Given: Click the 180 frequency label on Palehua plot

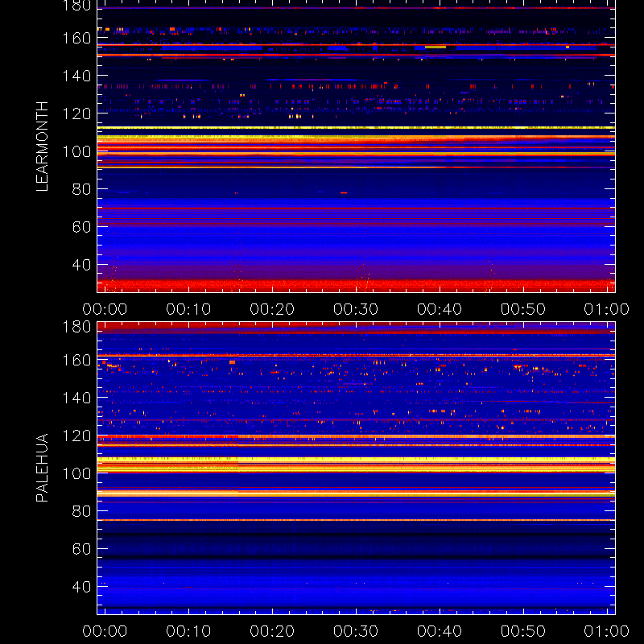Looking at the screenshot, I should coord(76,327).
